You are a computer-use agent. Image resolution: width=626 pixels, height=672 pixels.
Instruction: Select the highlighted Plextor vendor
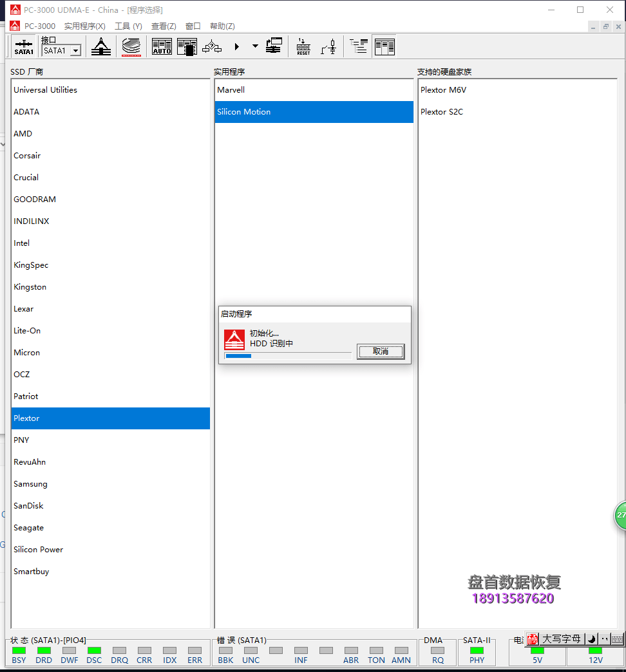(x=111, y=418)
